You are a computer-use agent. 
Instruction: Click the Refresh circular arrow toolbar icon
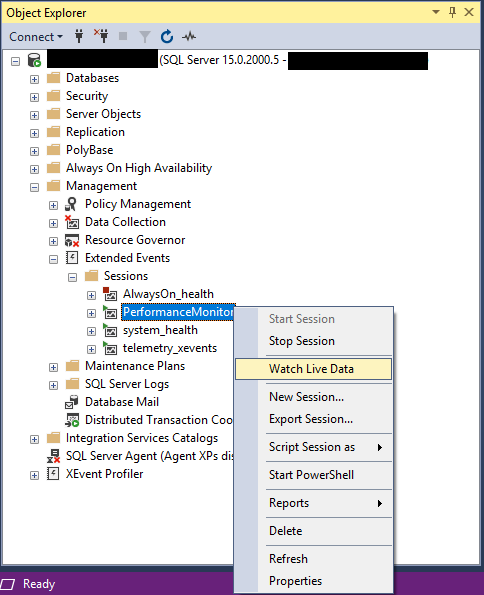click(167, 36)
